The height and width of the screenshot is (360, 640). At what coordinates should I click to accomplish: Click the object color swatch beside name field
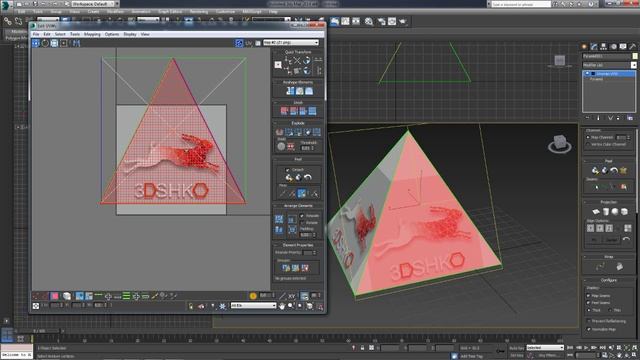pos(635,56)
